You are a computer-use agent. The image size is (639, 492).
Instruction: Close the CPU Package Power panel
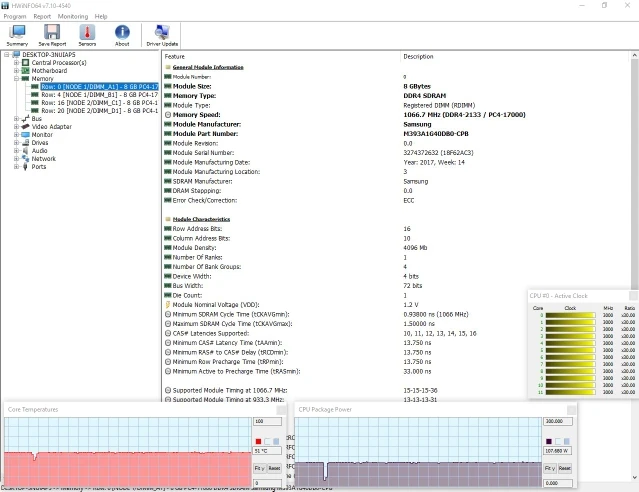[x=571, y=410]
